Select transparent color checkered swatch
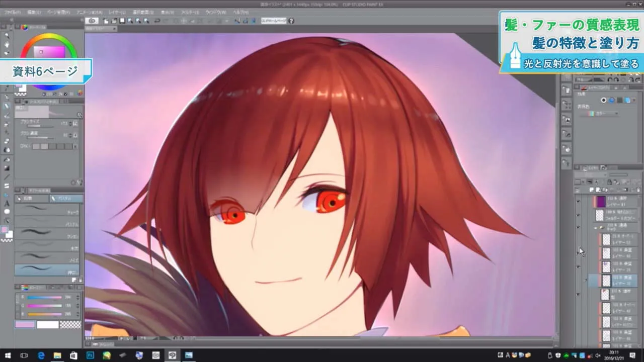 [x=70, y=325]
